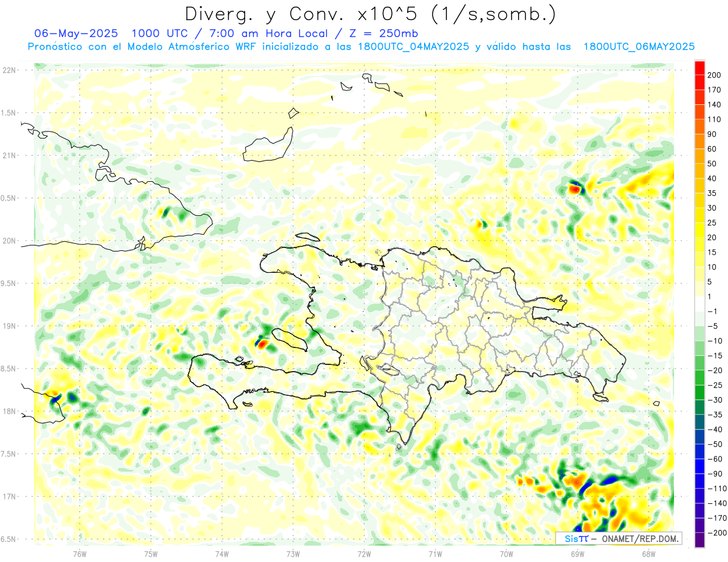Click the '110' positive color scale value
728x562 pixels.
coord(714,119)
